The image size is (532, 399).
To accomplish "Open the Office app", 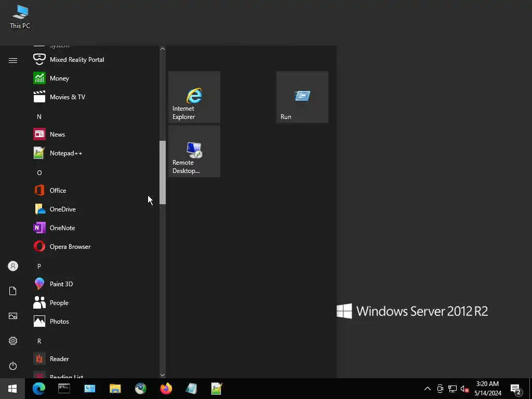I will click(x=95, y=190).
